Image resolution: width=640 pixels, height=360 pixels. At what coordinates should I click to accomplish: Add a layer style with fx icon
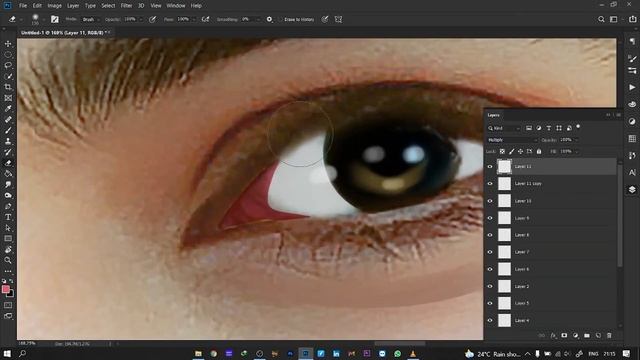click(x=553, y=336)
